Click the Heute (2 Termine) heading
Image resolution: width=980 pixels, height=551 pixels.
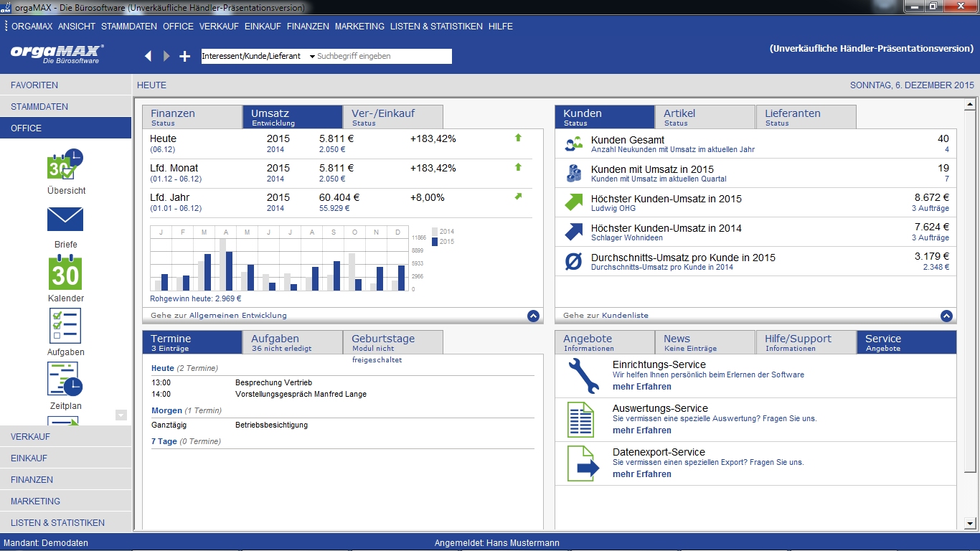[x=184, y=368]
